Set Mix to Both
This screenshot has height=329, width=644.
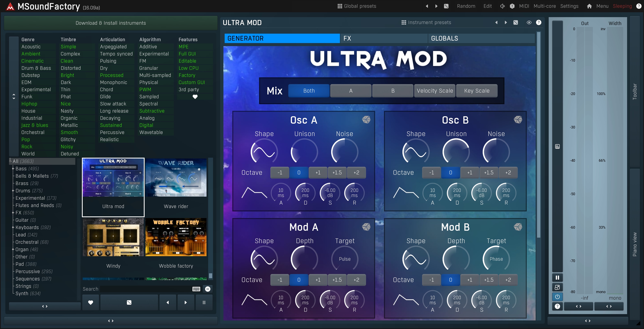click(x=309, y=91)
